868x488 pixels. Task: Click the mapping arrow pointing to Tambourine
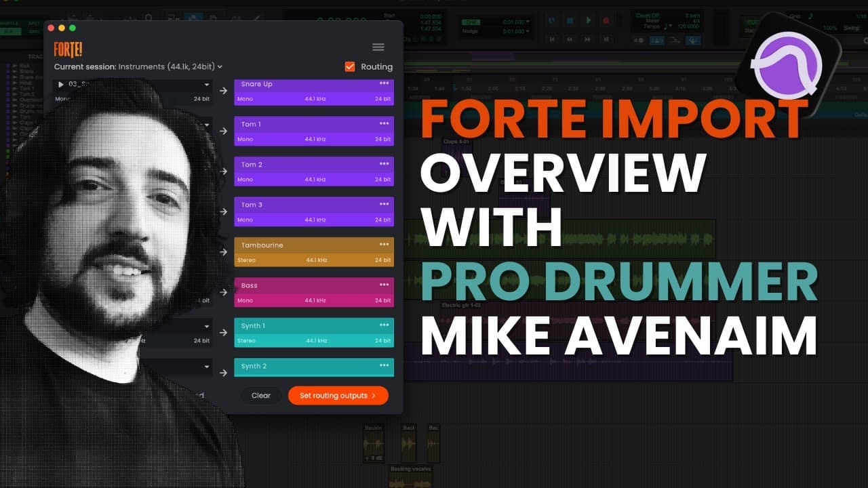coord(224,252)
